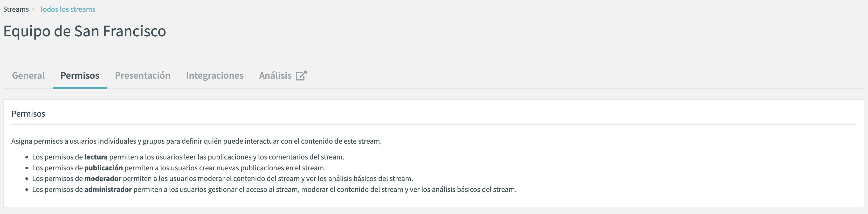Click the bold word moderador

click(103, 179)
